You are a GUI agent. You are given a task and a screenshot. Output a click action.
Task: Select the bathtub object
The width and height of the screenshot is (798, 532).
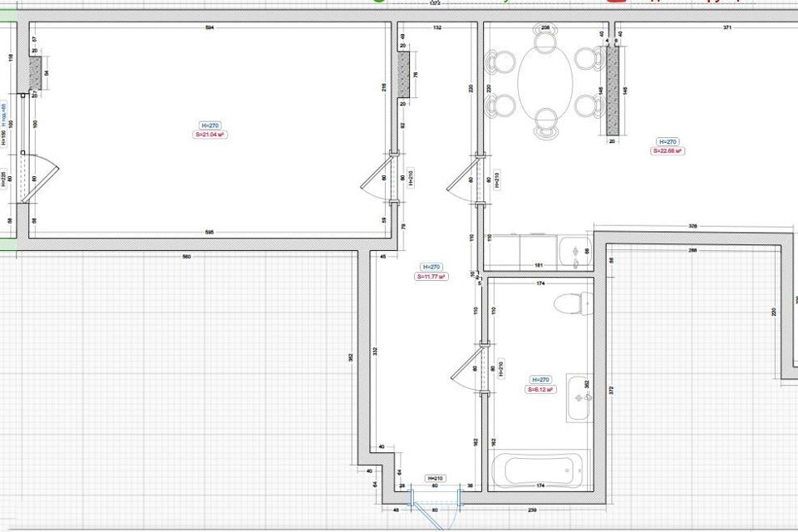(x=539, y=470)
